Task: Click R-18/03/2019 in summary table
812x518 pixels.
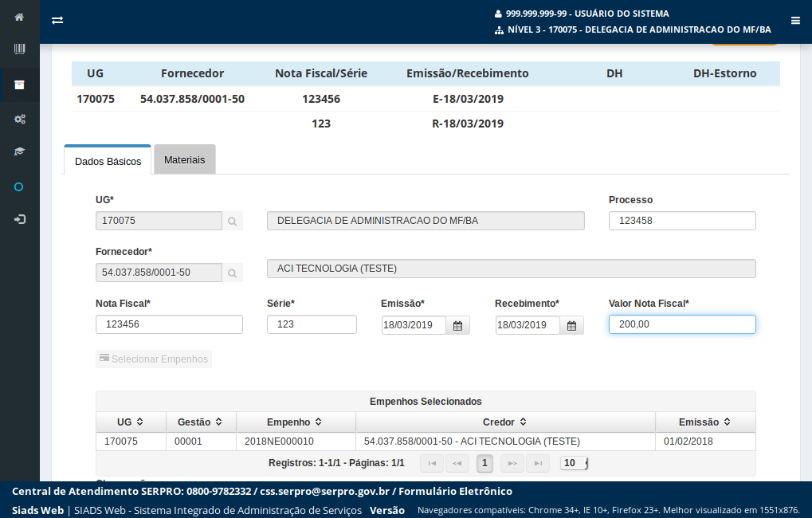Action: pyautogui.click(x=468, y=124)
